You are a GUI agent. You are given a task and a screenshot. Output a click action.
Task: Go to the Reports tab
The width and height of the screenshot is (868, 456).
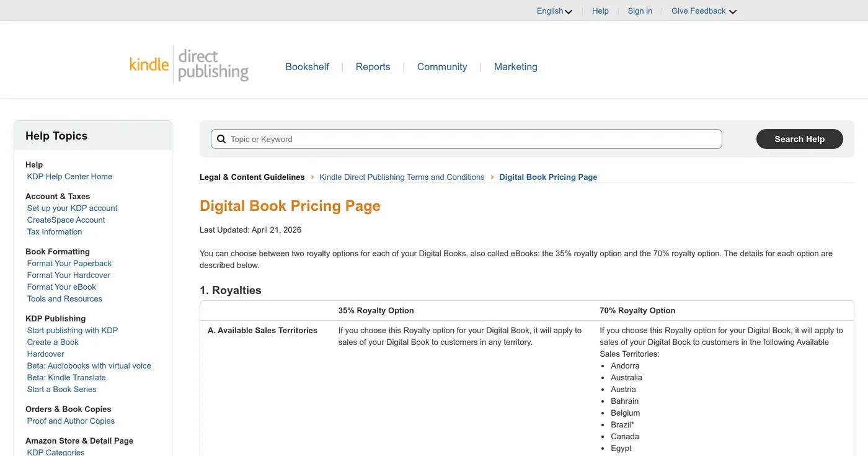click(x=373, y=67)
